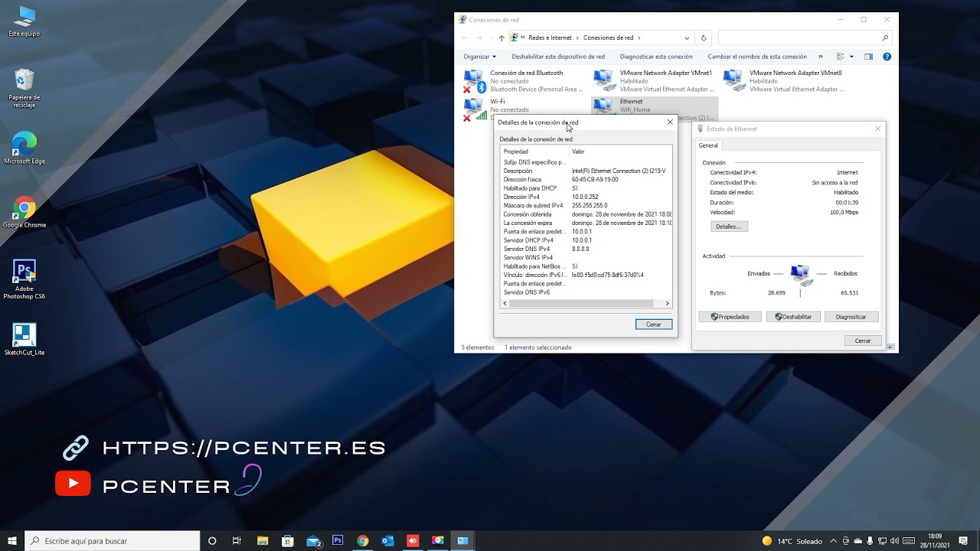Click Conexiones de red breadcrumb
This screenshot has height=551, width=980.
click(x=608, y=37)
